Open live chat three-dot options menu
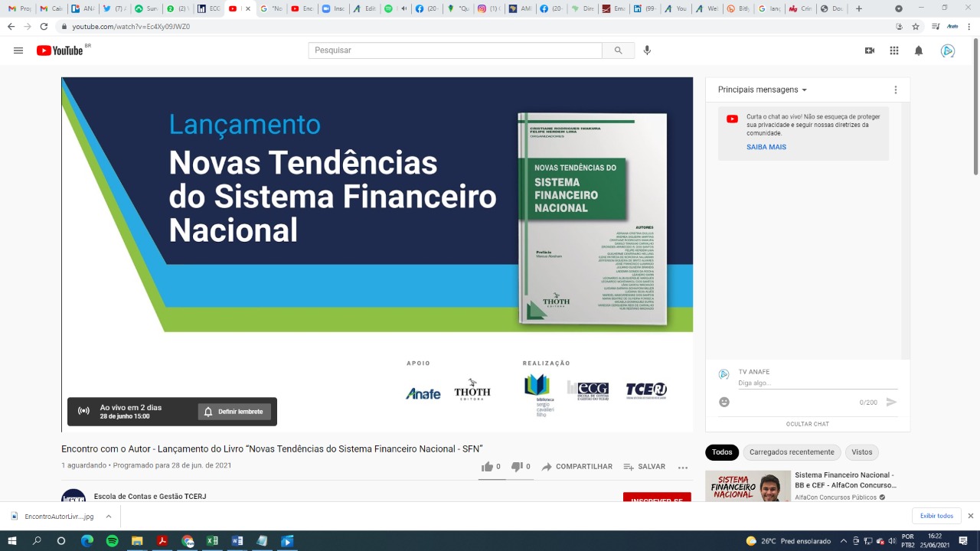The image size is (980, 551). pos(896,90)
